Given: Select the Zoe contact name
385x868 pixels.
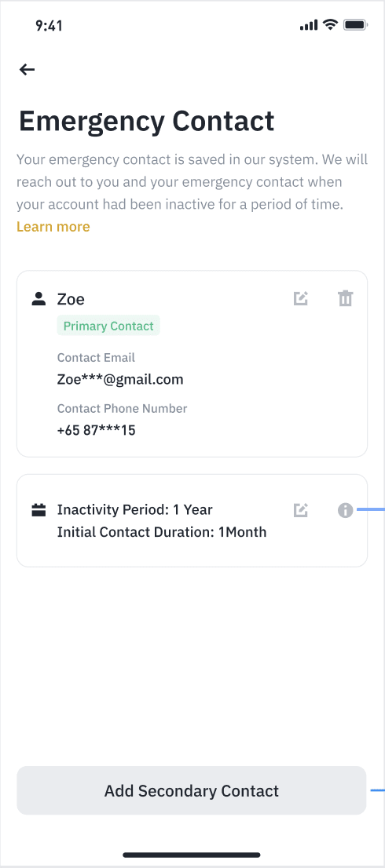Looking at the screenshot, I should click(x=71, y=300).
